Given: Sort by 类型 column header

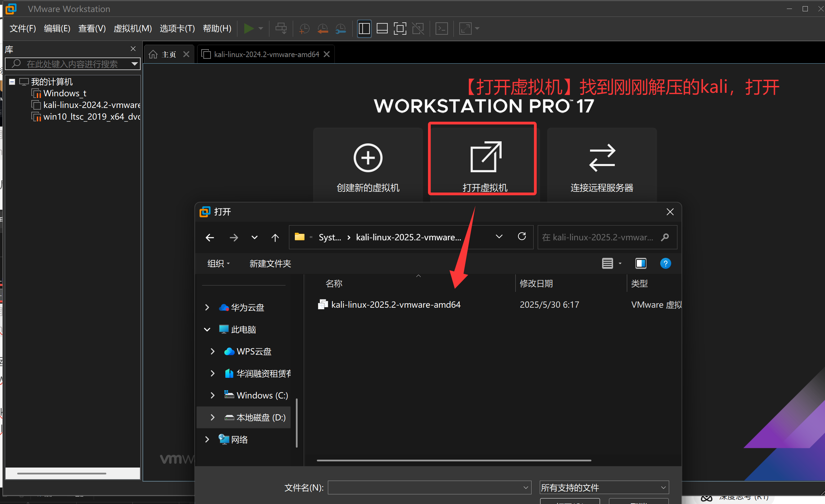Looking at the screenshot, I should (x=639, y=284).
